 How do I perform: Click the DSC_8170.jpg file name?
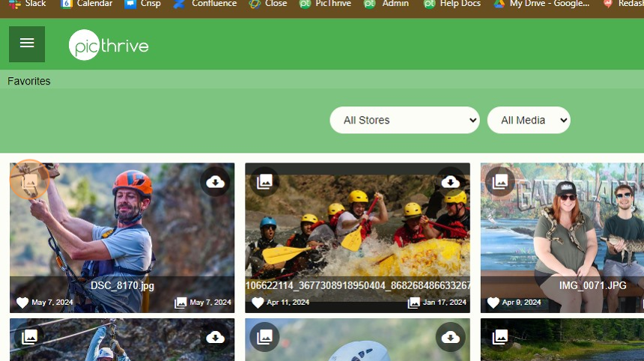click(122, 285)
